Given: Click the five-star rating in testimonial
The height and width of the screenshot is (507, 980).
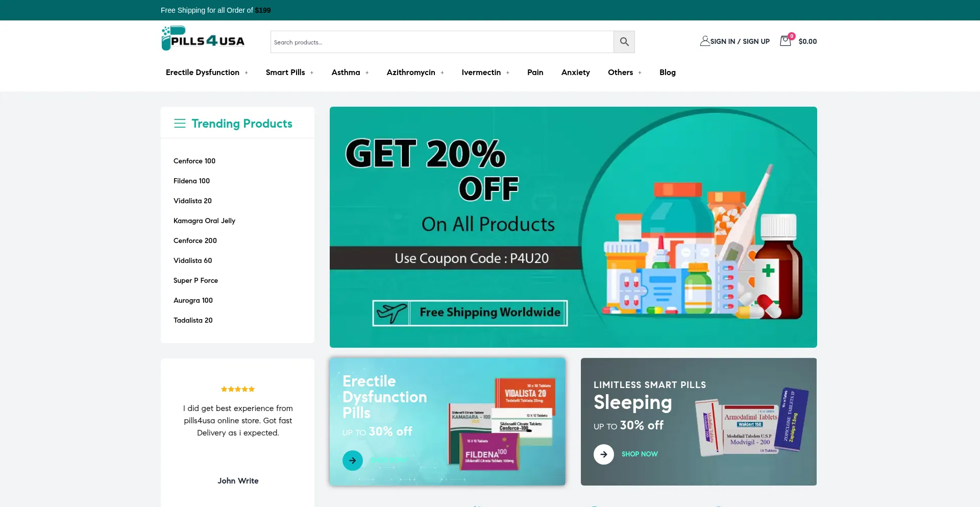Looking at the screenshot, I should (238, 389).
